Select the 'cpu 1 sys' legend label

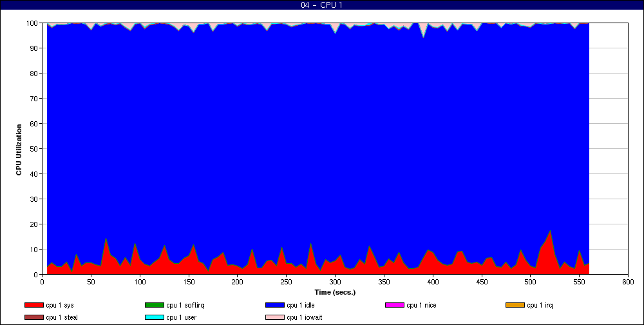[59, 305]
